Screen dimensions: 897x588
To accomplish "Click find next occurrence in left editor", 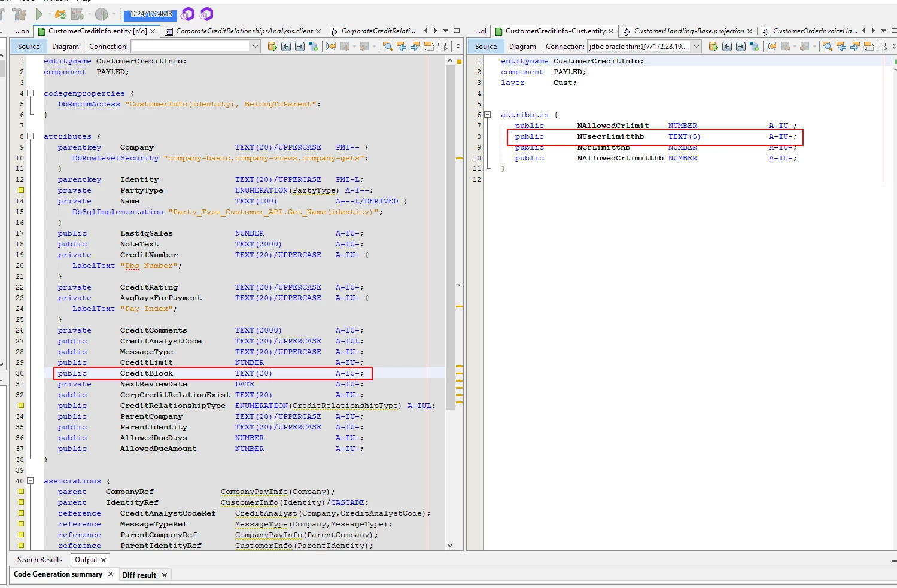I will click(415, 46).
